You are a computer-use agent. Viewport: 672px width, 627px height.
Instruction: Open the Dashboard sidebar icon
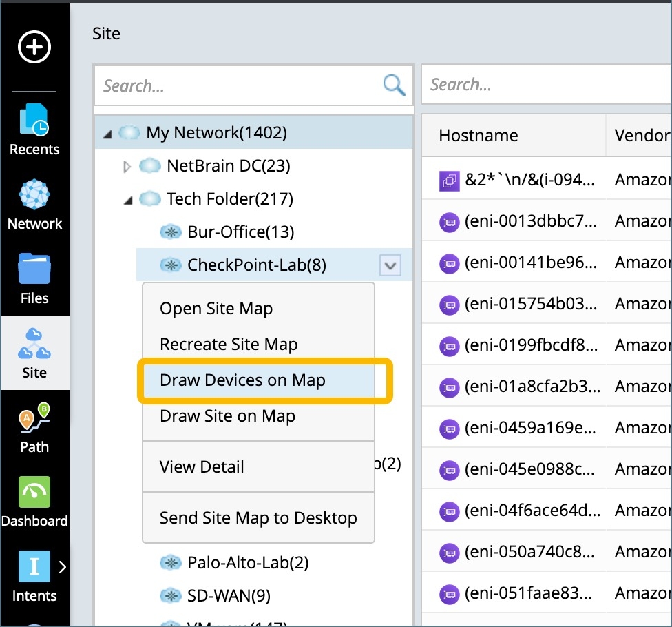pyautogui.click(x=34, y=502)
